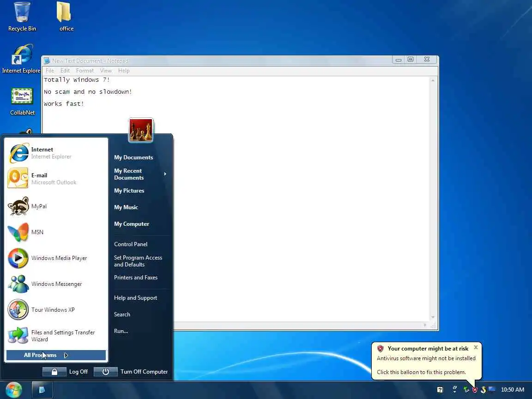Click the yellow S tray icon
532x399 pixels.
pos(484,390)
